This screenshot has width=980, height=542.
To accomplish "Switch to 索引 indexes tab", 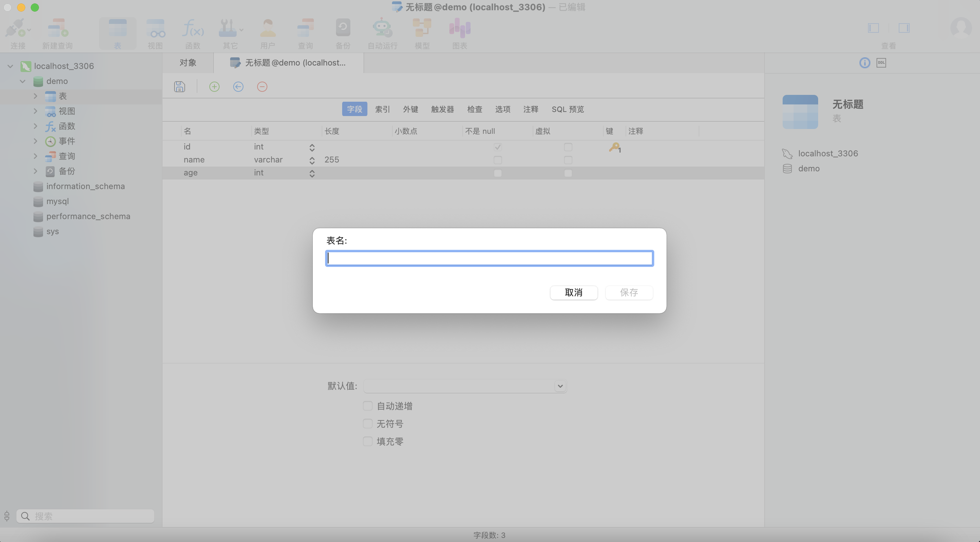I will pos(382,109).
